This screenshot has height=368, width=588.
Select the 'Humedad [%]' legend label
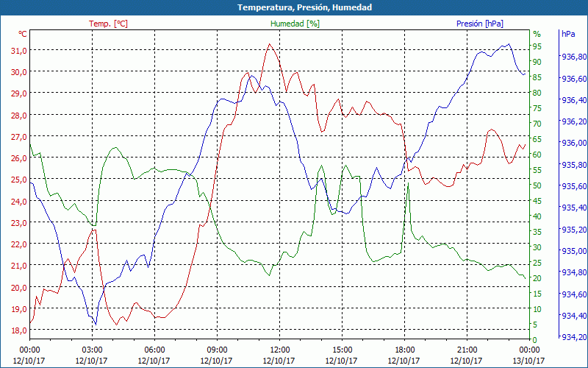click(x=295, y=24)
